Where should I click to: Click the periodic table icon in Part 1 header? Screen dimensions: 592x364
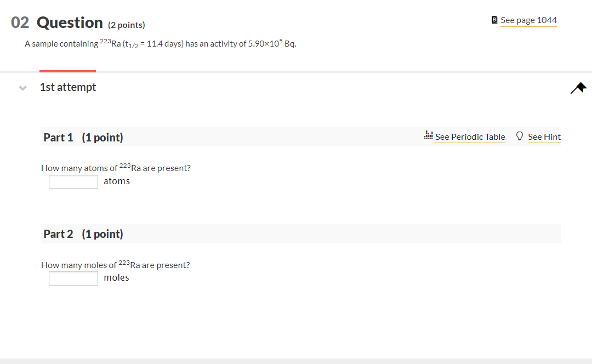(428, 135)
